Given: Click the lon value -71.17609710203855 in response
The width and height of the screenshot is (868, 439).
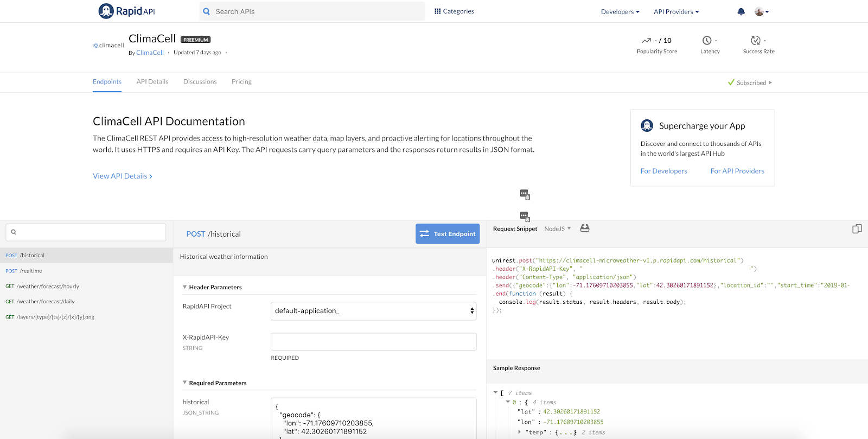Looking at the screenshot, I should [x=573, y=422].
